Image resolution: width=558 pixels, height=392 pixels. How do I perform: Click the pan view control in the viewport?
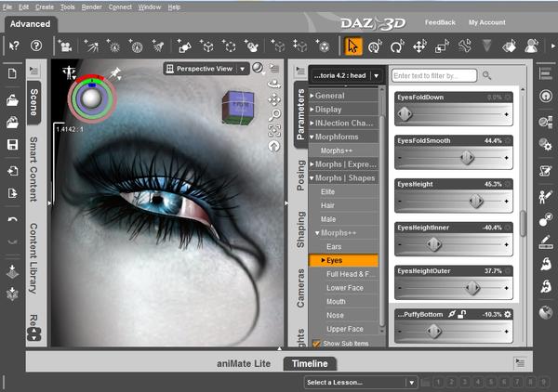(x=274, y=100)
